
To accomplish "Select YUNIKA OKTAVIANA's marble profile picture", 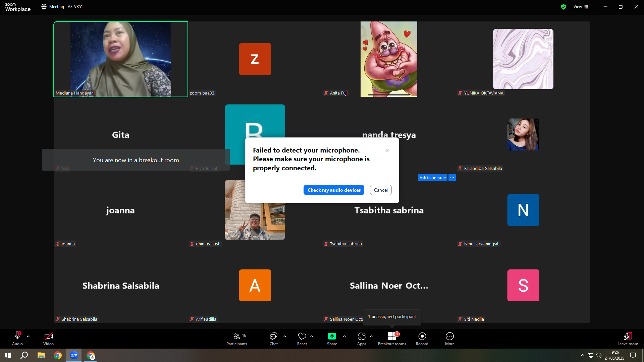I will 523,59.
